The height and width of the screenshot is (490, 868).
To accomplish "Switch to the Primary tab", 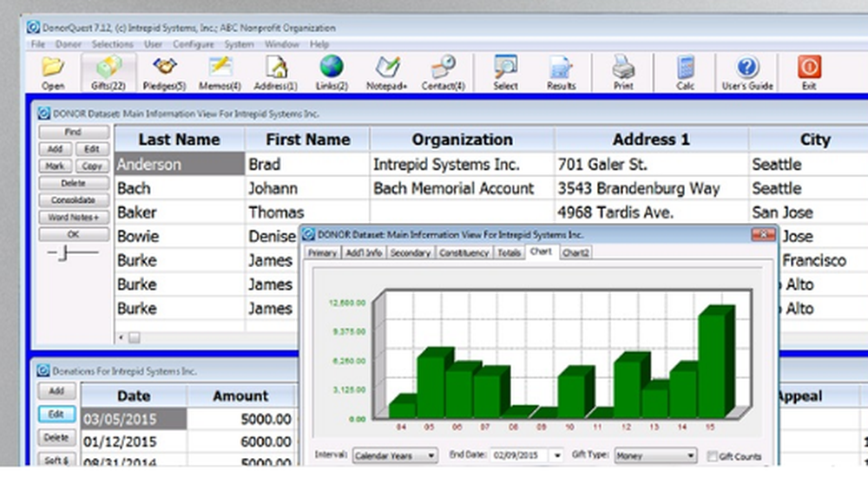I will [322, 252].
